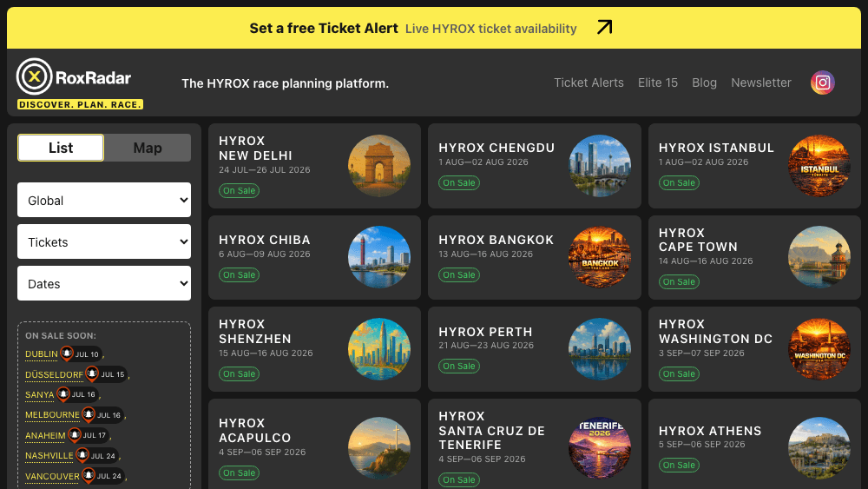Image resolution: width=868 pixels, height=489 pixels.
Task: Click On Sale badge for HYROX Washington DC
Action: (680, 373)
